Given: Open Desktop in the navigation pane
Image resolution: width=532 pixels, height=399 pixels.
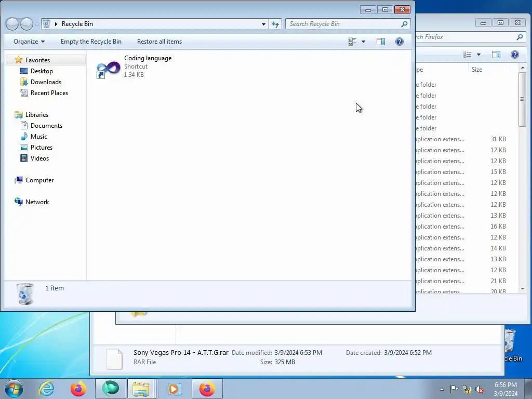Looking at the screenshot, I should [42, 71].
